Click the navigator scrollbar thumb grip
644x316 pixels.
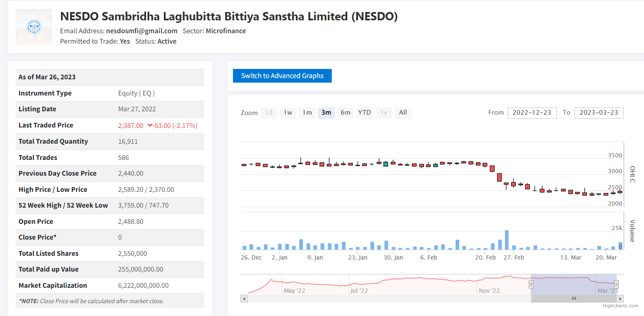click(x=574, y=299)
